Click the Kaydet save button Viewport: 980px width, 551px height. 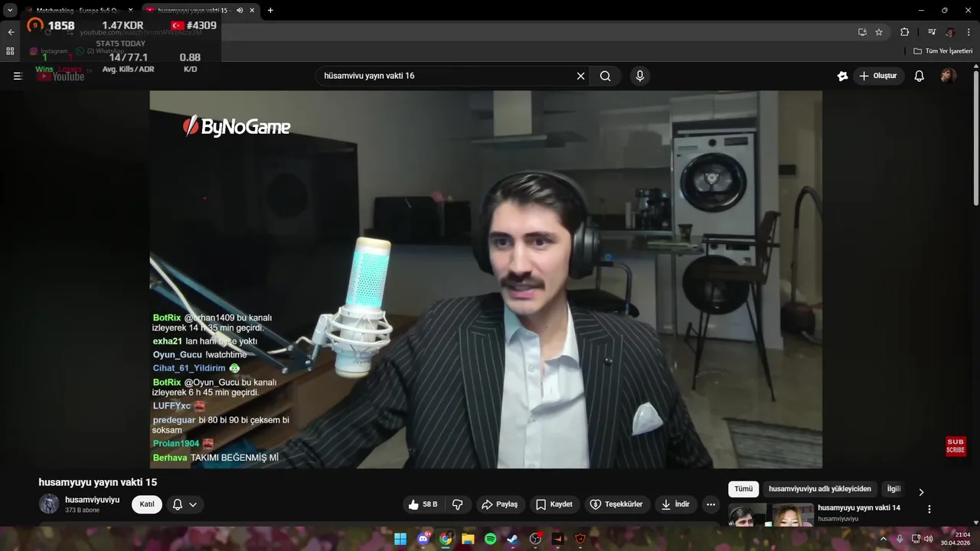pyautogui.click(x=554, y=504)
